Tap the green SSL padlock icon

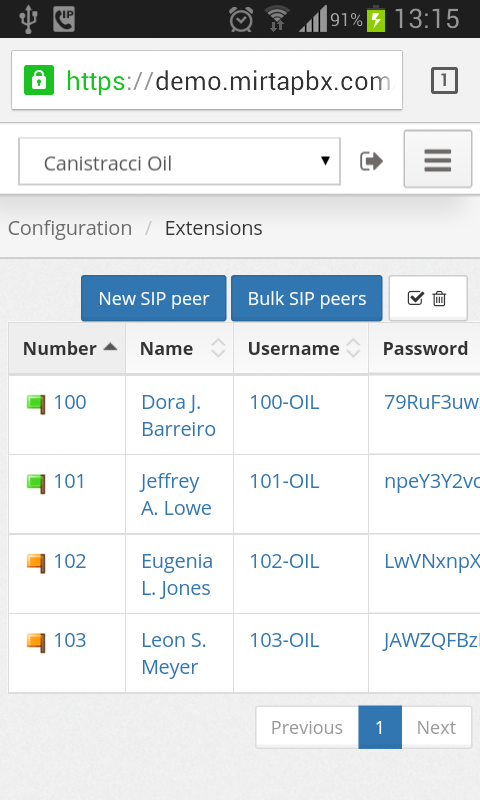(39, 80)
